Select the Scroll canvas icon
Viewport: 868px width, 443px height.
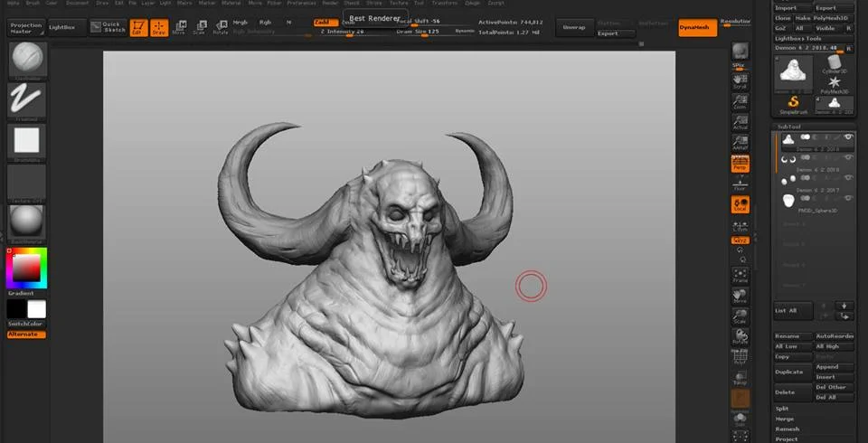tap(741, 81)
